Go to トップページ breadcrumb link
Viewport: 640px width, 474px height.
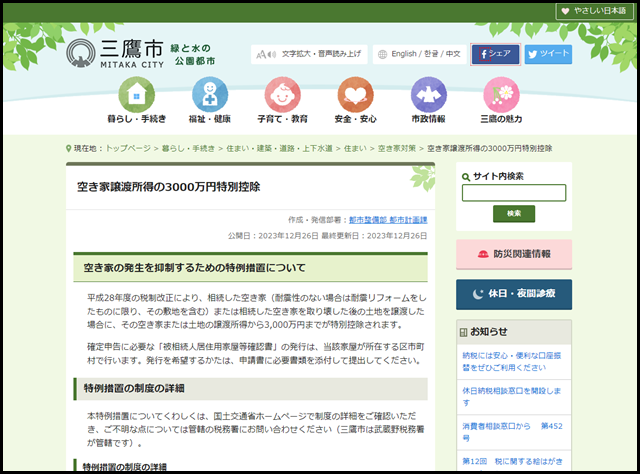[x=128, y=148]
